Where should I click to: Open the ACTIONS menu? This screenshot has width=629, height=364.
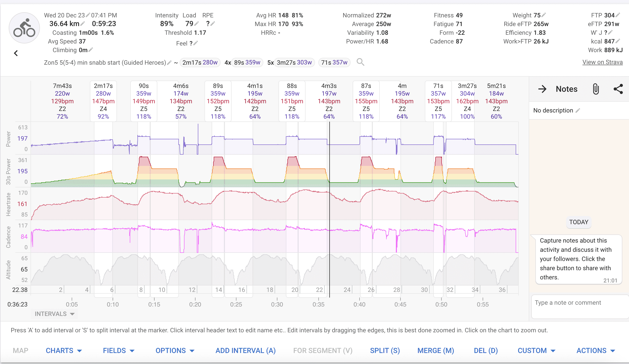click(x=595, y=350)
